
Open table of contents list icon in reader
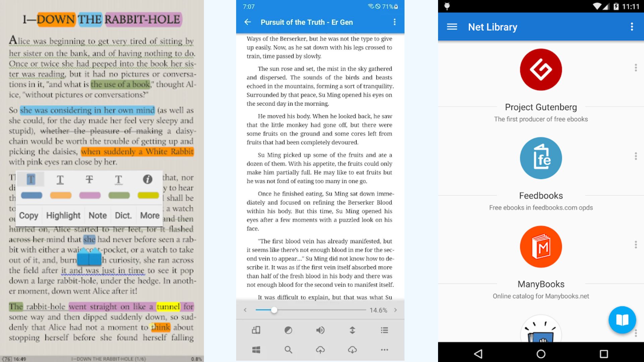click(384, 330)
